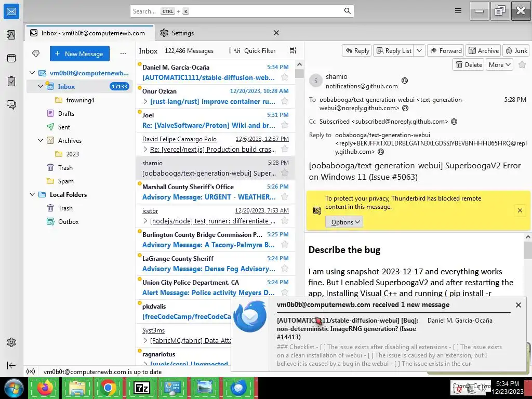This screenshot has width=532, height=399.
Task: Click message list scrollbar up arrow
Action: (299, 64)
